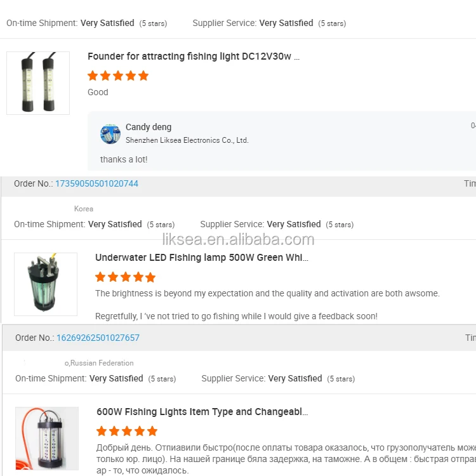This screenshot has height=476, width=476.
Task: Click five-star rating under 500W lamp
Action: 126,277
